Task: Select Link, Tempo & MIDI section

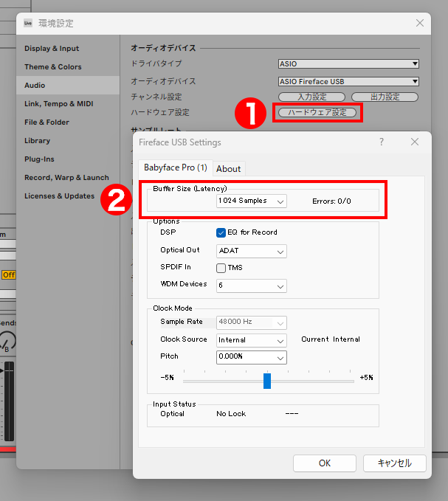Action: point(59,104)
